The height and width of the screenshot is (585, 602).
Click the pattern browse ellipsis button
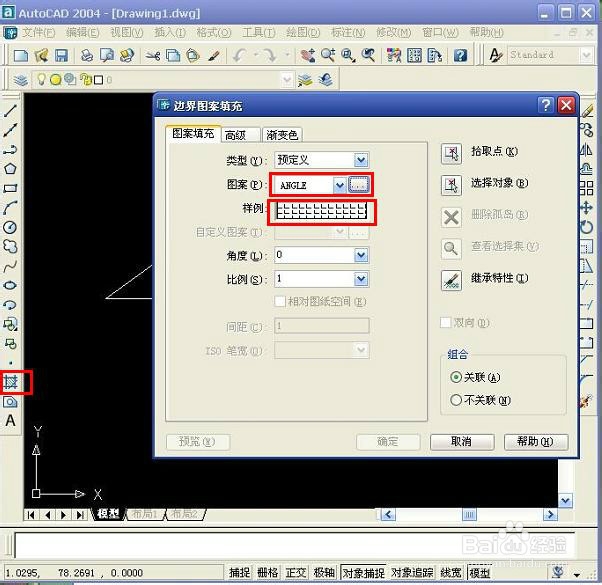pyautogui.click(x=359, y=185)
